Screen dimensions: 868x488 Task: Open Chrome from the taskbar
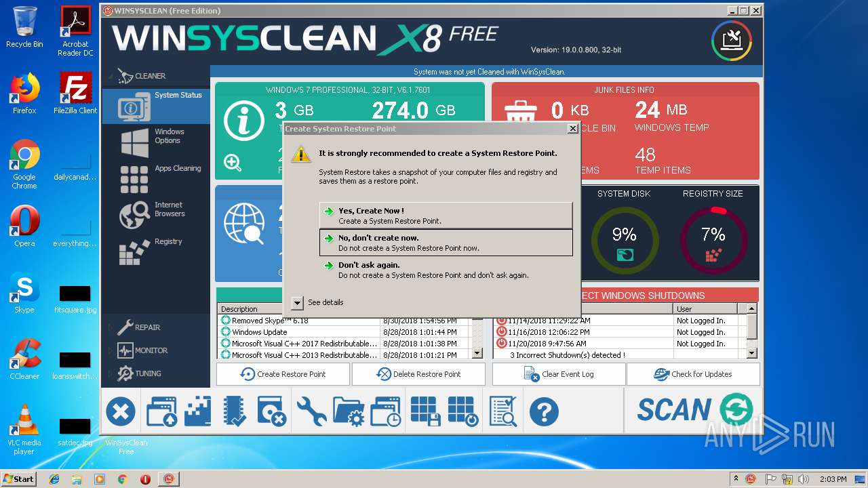click(x=122, y=479)
